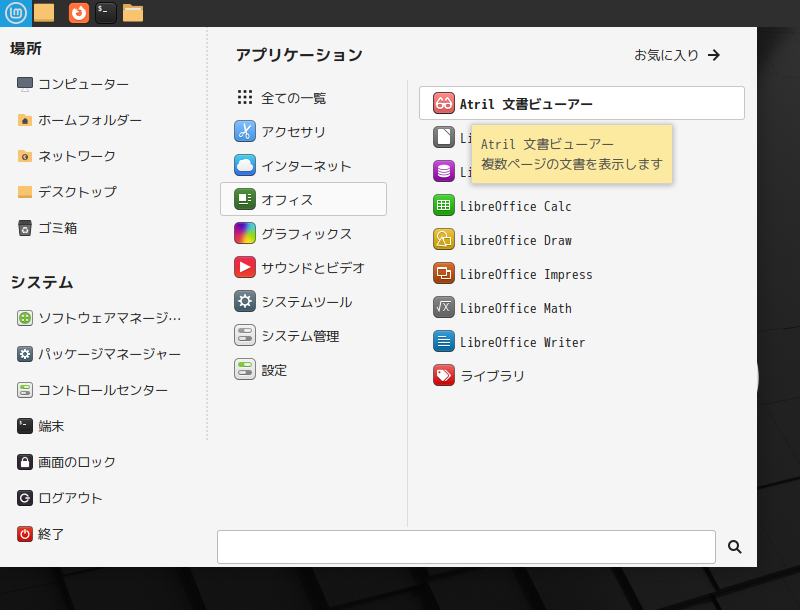Click the Logout icon
Viewport: 800px width, 610px height.
tap(24, 498)
